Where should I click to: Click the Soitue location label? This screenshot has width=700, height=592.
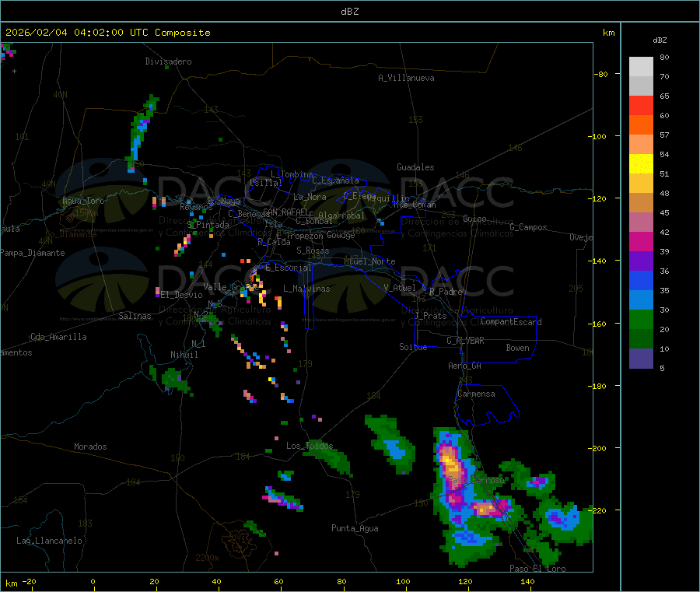(413, 347)
